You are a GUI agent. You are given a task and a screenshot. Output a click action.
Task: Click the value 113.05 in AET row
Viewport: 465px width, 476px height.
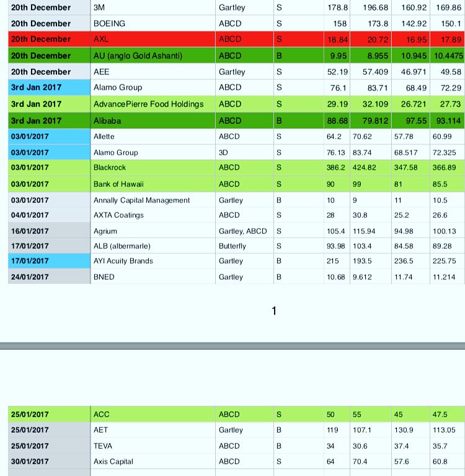click(444, 430)
